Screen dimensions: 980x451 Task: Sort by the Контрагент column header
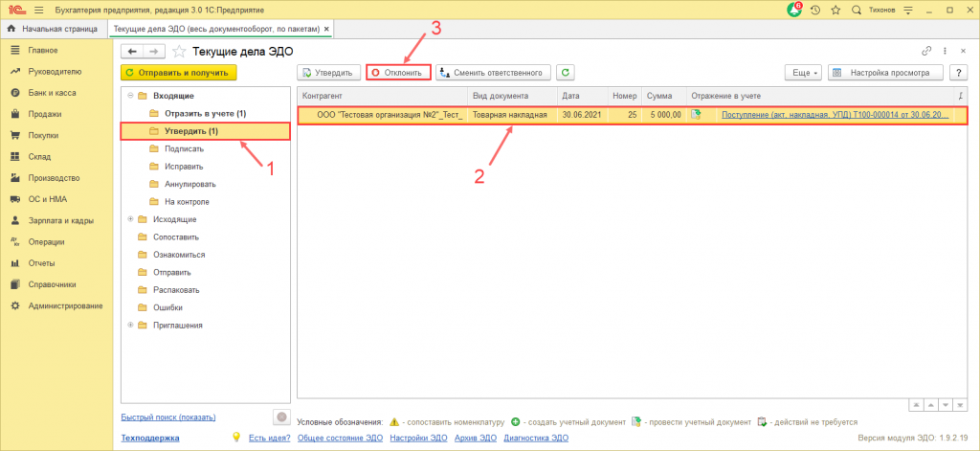point(382,97)
